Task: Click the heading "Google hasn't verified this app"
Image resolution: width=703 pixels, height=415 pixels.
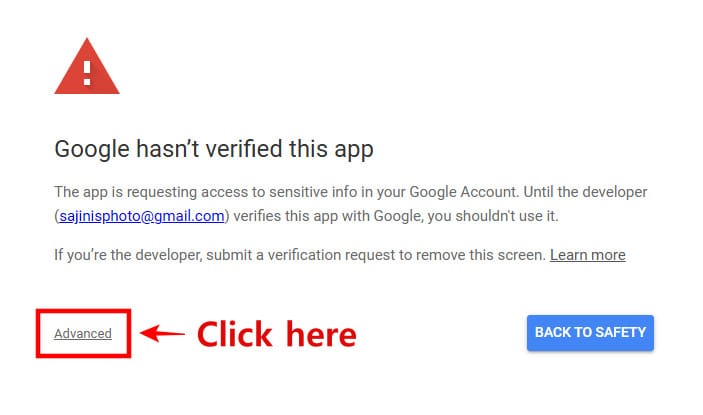Action: pyautogui.click(x=213, y=150)
